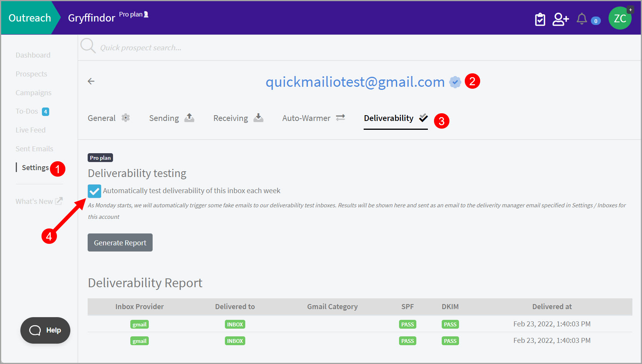The width and height of the screenshot is (642, 364).
Task: Open Dashboard from the sidebar
Action: (33, 55)
